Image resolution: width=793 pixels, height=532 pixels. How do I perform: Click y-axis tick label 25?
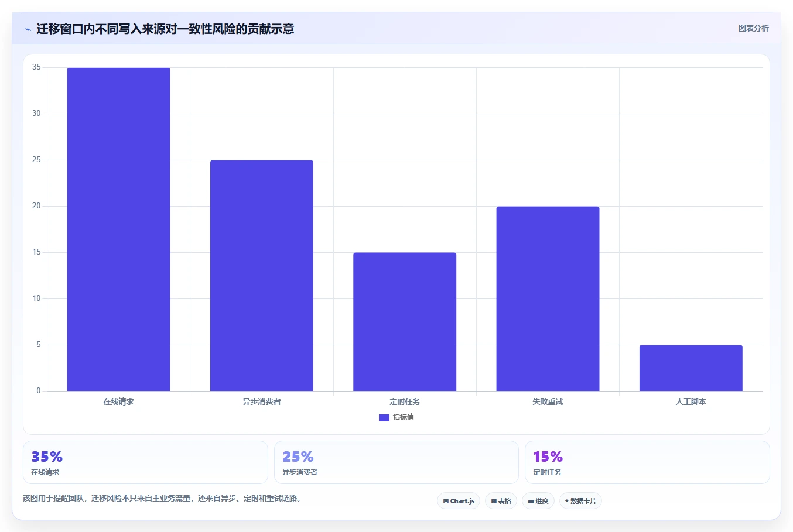click(x=37, y=160)
